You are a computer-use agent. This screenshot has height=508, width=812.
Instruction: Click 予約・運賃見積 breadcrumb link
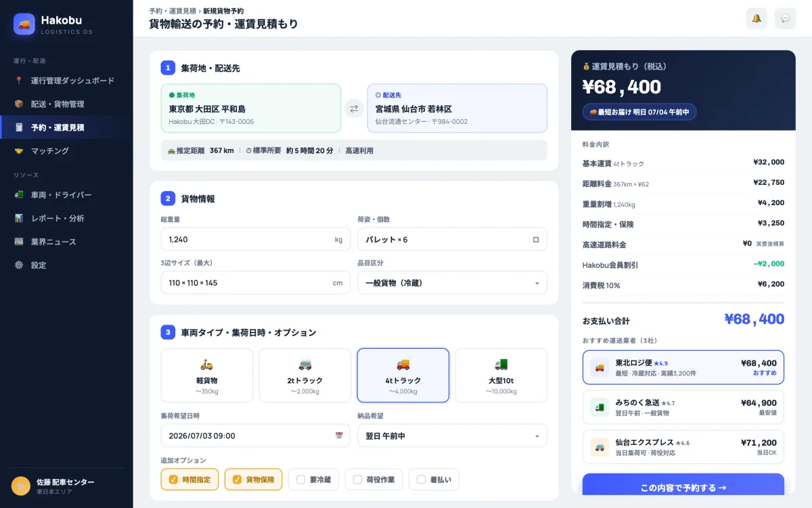click(x=173, y=11)
